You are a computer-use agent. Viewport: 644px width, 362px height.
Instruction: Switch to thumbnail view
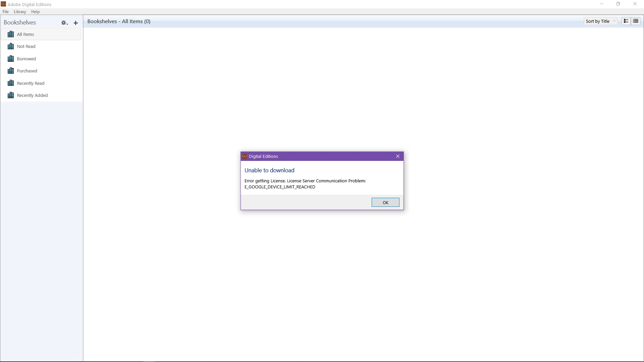(x=626, y=21)
